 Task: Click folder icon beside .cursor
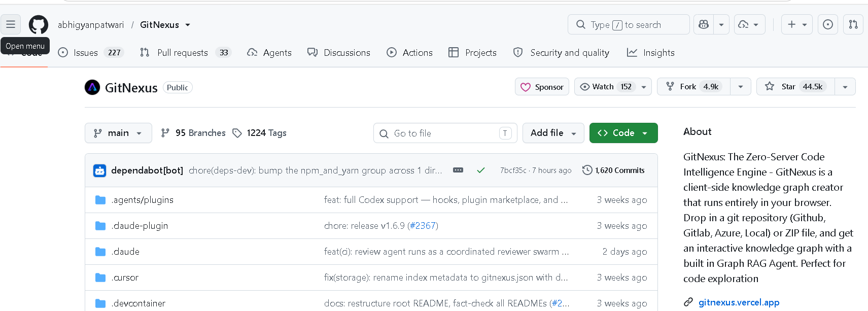click(x=100, y=278)
